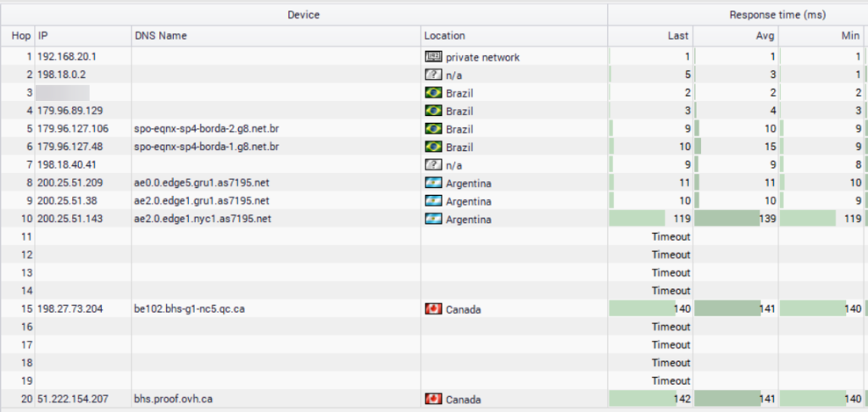Sort by the Last column header
The image size is (868, 412).
point(650,36)
